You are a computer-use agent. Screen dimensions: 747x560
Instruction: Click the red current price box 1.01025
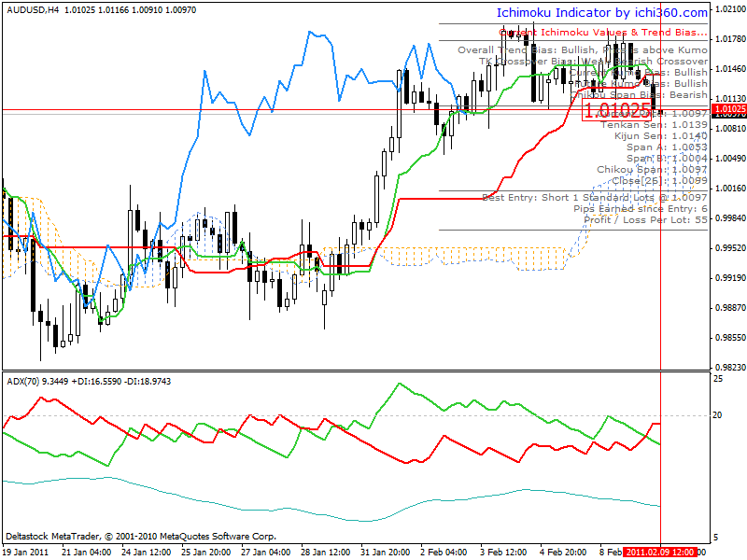pyautogui.click(x=616, y=110)
